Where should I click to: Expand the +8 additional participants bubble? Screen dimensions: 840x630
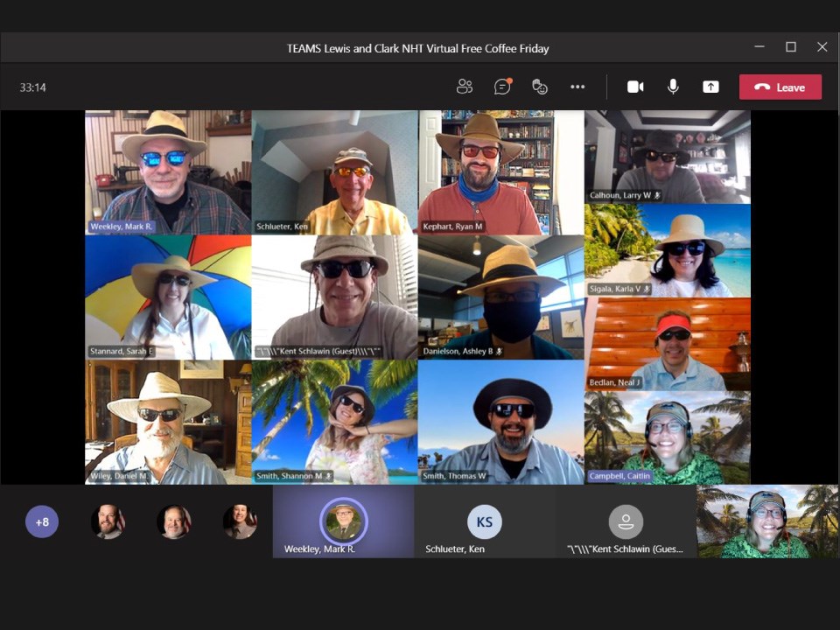(x=42, y=522)
